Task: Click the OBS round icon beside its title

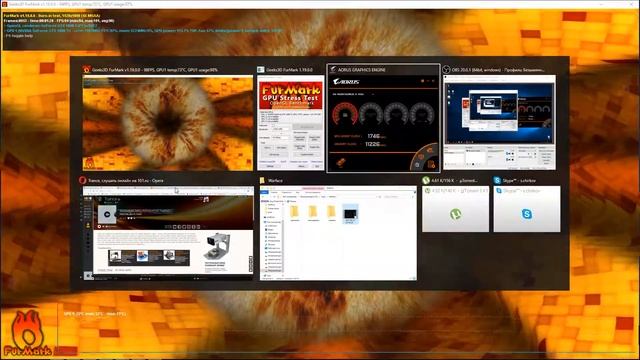Action: coord(447,70)
